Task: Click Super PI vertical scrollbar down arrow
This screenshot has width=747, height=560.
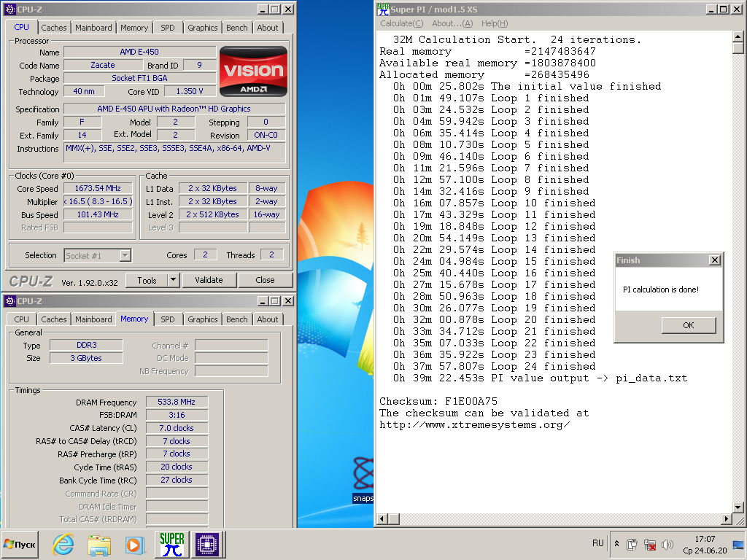Action: coord(738,507)
